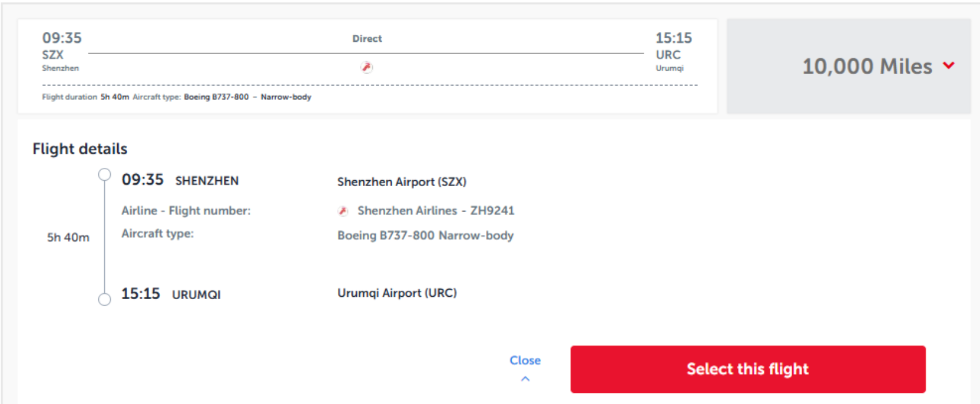Select the 10,000 Miles fare box
This screenshot has width=980, height=404.
point(848,66)
